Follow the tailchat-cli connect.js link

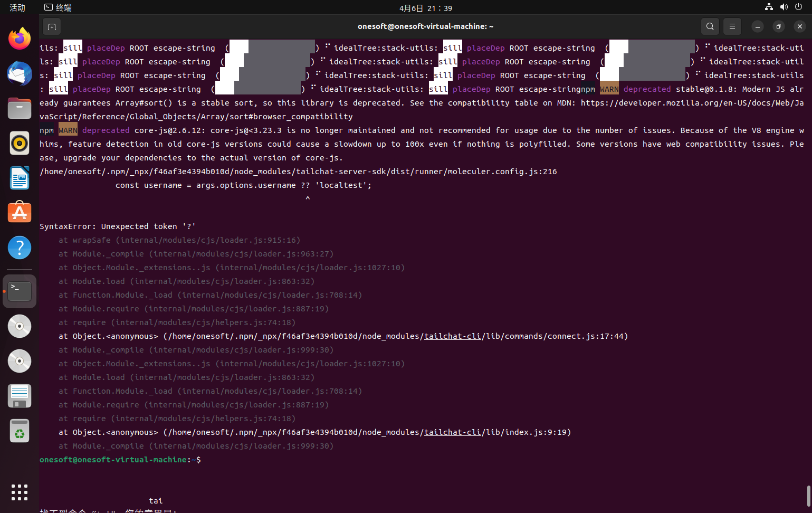452,336
